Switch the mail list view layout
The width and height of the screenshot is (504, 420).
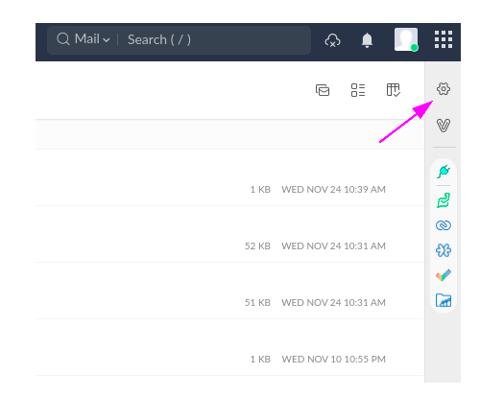(358, 90)
